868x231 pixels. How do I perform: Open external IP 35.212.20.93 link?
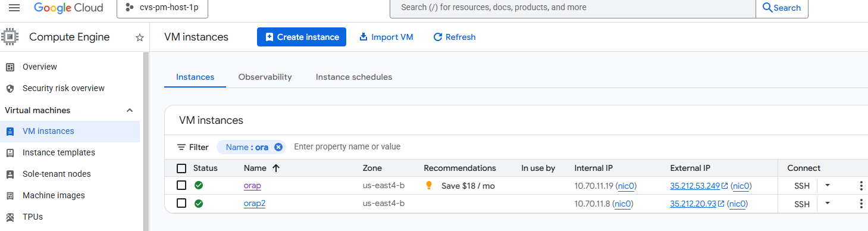[697, 204]
